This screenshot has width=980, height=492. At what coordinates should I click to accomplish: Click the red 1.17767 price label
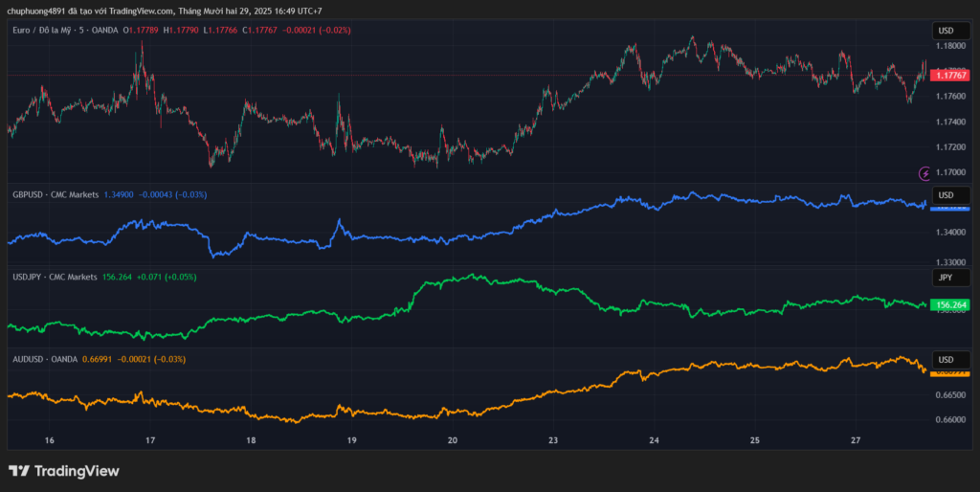tap(950, 75)
